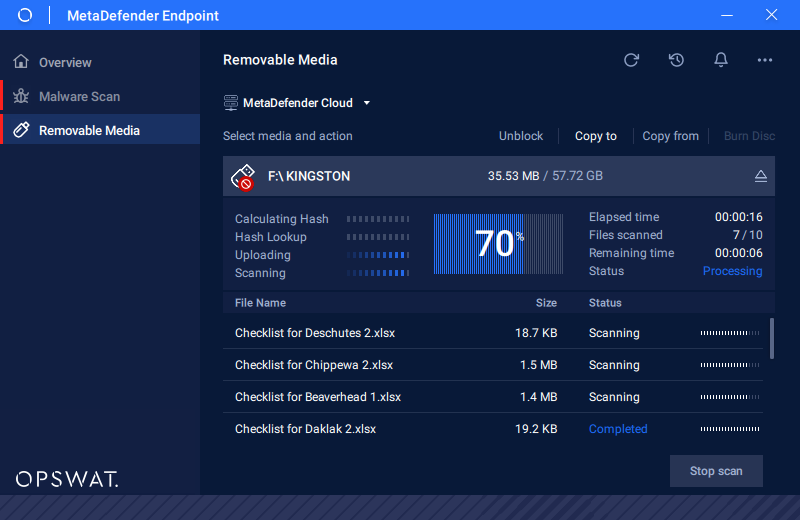
Task: Click the Removable Media page heading
Action: click(x=280, y=60)
